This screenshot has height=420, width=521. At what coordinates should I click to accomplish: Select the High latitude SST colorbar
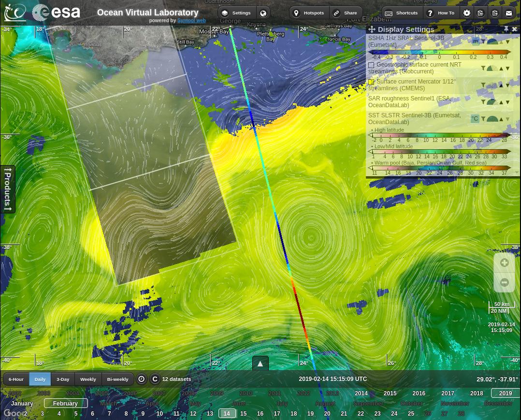pyautogui.click(x=440, y=135)
